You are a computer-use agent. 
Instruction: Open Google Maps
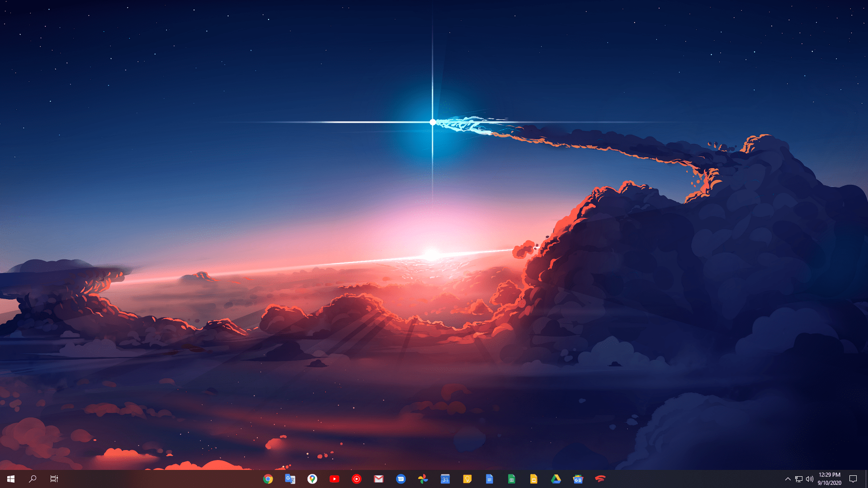(x=313, y=479)
